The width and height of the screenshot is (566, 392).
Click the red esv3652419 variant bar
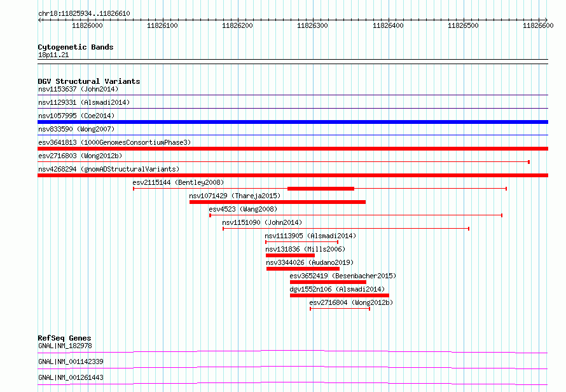click(x=328, y=282)
